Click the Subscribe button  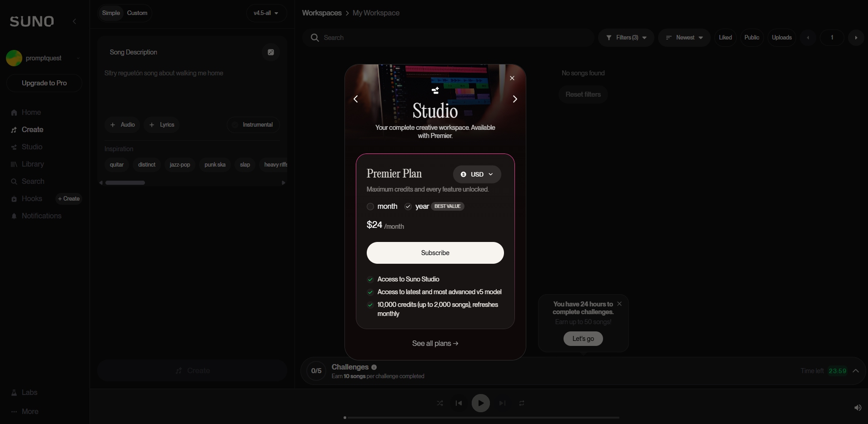pyautogui.click(x=435, y=253)
